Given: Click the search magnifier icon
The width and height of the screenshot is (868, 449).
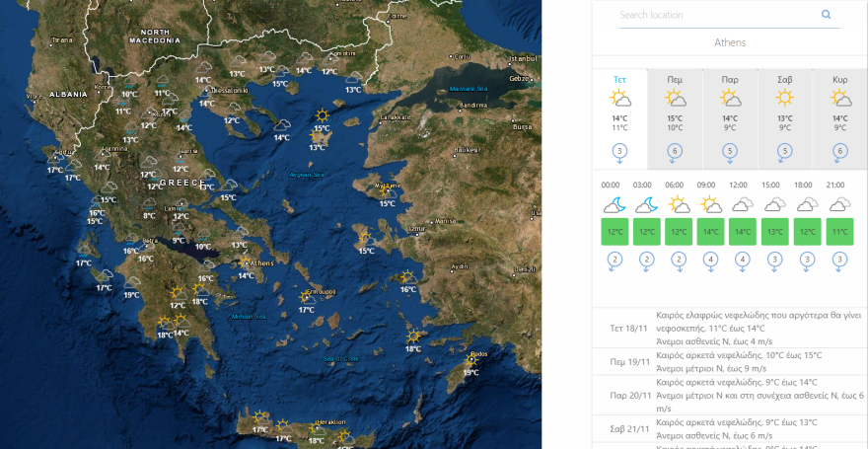Looking at the screenshot, I should (826, 15).
